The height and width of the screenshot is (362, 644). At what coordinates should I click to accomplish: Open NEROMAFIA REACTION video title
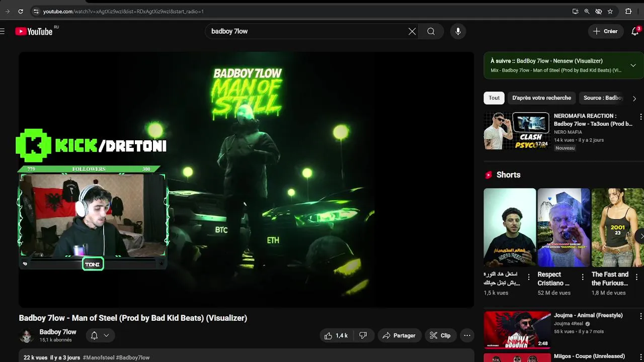coord(593,120)
